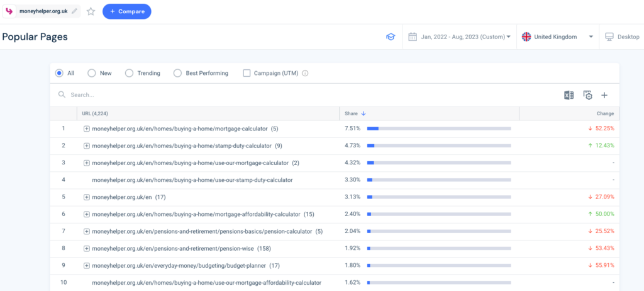Screen dimensions: 644x291
Task: Expand the pension-wise URL group
Action: pyautogui.click(x=87, y=248)
